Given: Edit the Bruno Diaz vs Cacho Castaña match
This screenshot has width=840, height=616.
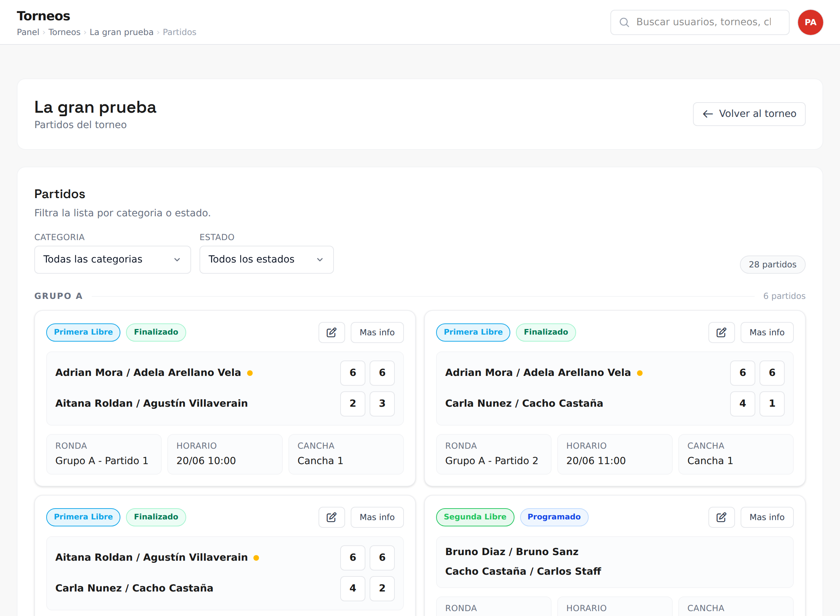Looking at the screenshot, I should coord(721,517).
